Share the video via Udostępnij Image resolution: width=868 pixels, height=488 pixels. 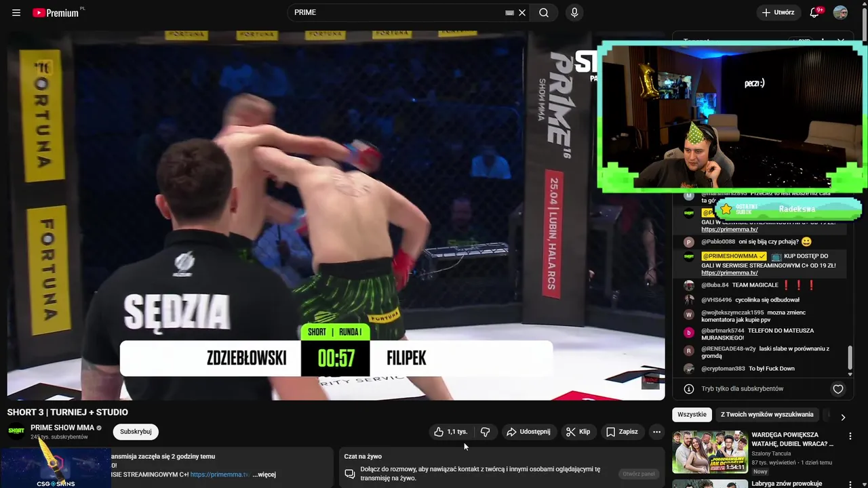pos(528,432)
